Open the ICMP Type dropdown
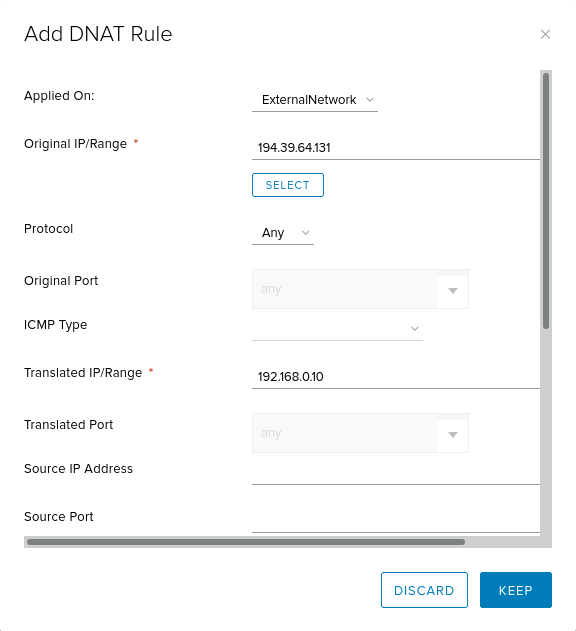Viewport: 576px width, 631px height. pos(337,329)
